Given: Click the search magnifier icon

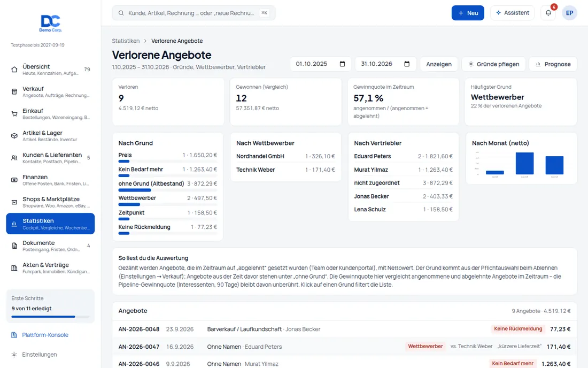Looking at the screenshot, I should [x=121, y=13].
